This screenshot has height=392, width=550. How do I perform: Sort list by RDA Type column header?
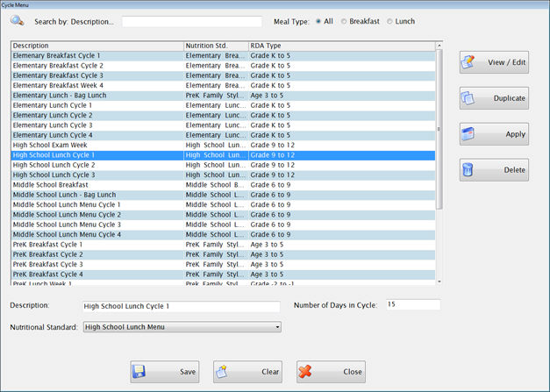tap(340, 46)
